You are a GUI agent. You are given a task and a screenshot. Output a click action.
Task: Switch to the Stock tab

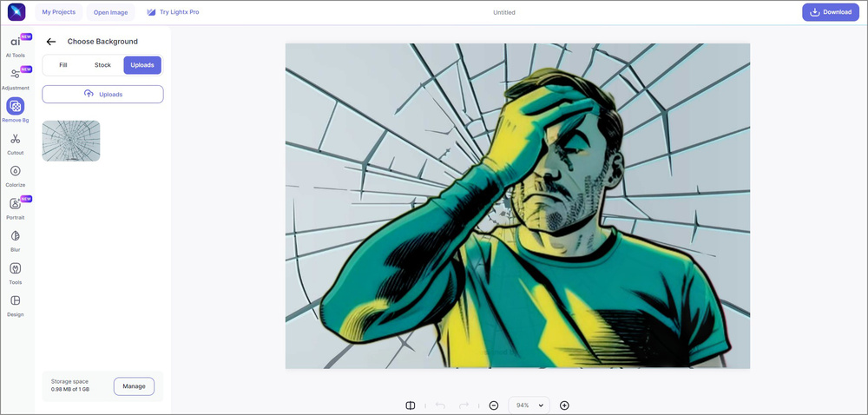point(102,65)
